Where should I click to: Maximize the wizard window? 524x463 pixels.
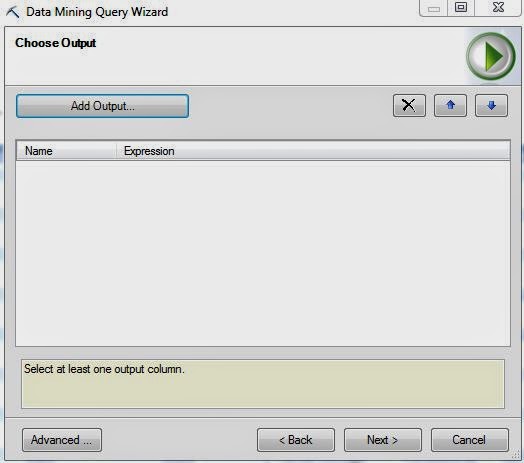coord(461,7)
